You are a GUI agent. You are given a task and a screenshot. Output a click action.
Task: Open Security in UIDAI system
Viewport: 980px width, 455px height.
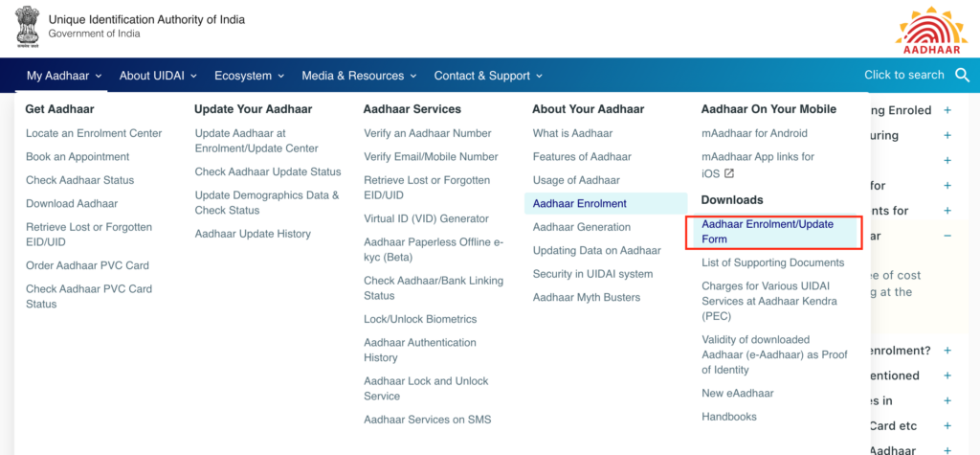(x=592, y=274)
